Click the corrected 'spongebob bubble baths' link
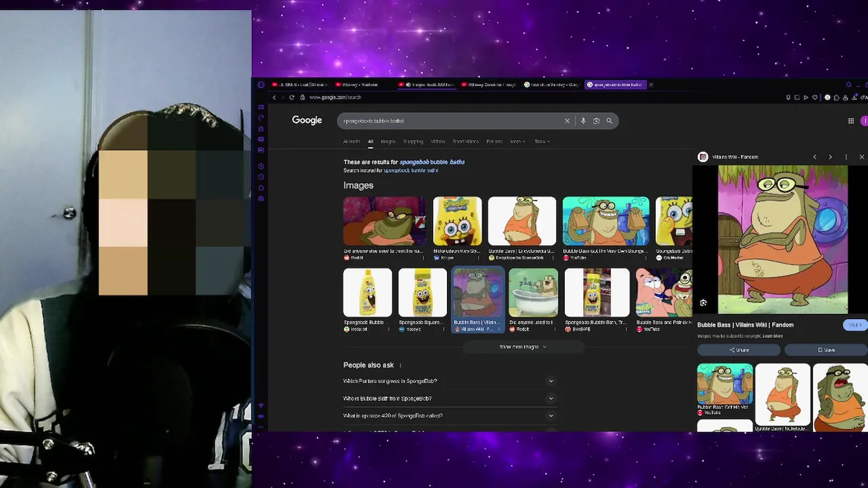This screenshot has width=868, height=488. point(432,162)
